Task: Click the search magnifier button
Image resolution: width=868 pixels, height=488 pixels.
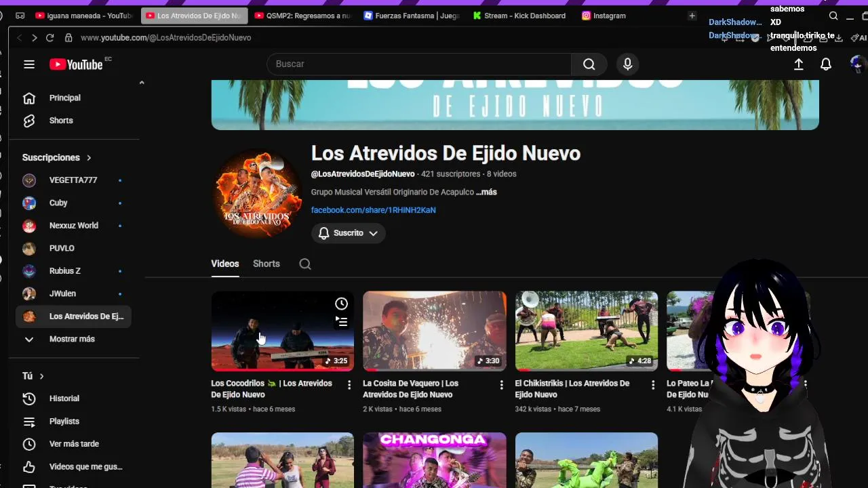Action: (589, 64)
